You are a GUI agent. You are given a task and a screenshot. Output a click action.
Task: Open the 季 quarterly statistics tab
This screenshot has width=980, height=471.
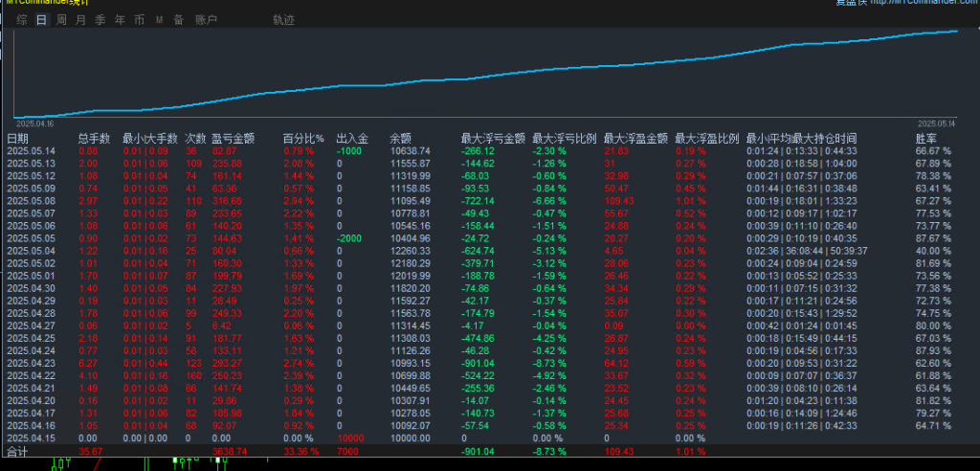coord(100,19)
